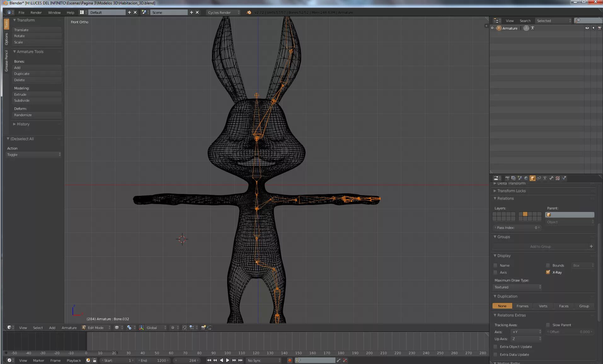Click the Extrude button in Armature Tools
The height and width of the screenshot is (364, 603).
click(37, 94)
